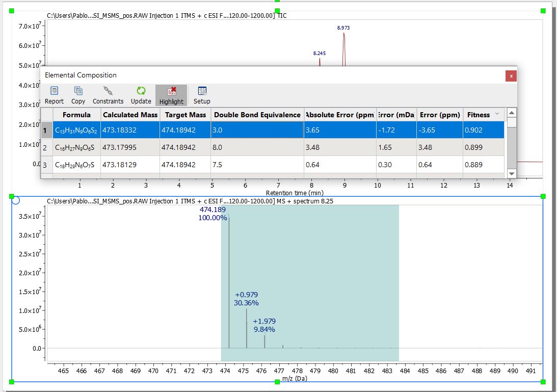Open the Setup options
The width and height of the screenshot is (557, 392).
[202, 95]
